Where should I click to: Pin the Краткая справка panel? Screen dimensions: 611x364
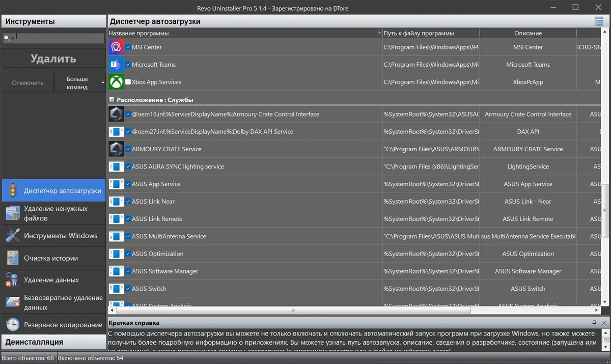pyautogui.click(x=594, y=323)
